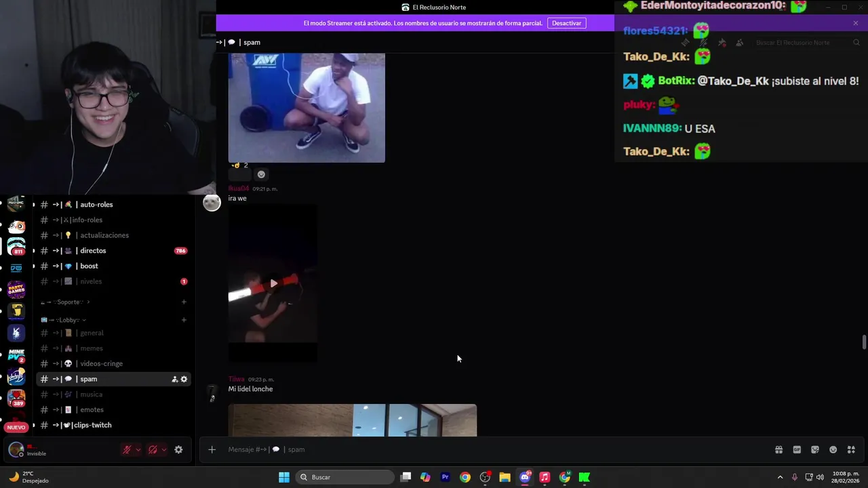Screen dimensions: 868x488
Task: Click the taskbar Buscar search box
Action: pos(346,477)
